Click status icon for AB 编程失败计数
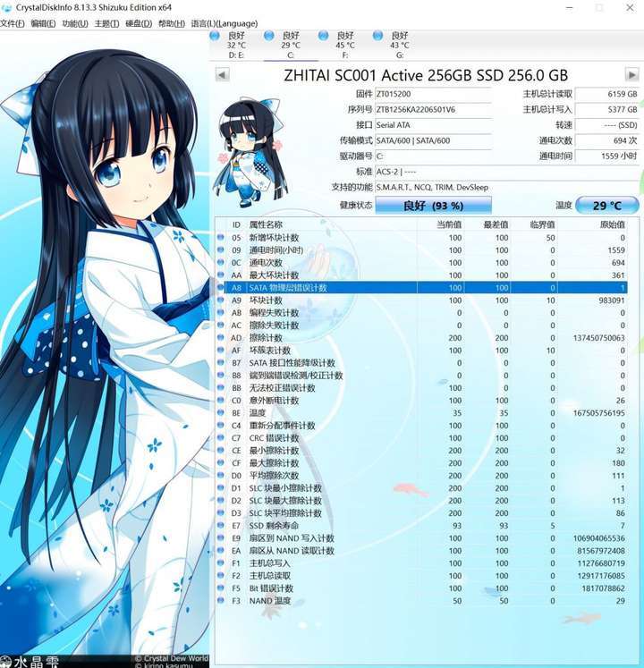The height and width of the screenshot is (668, 644). 221,312
